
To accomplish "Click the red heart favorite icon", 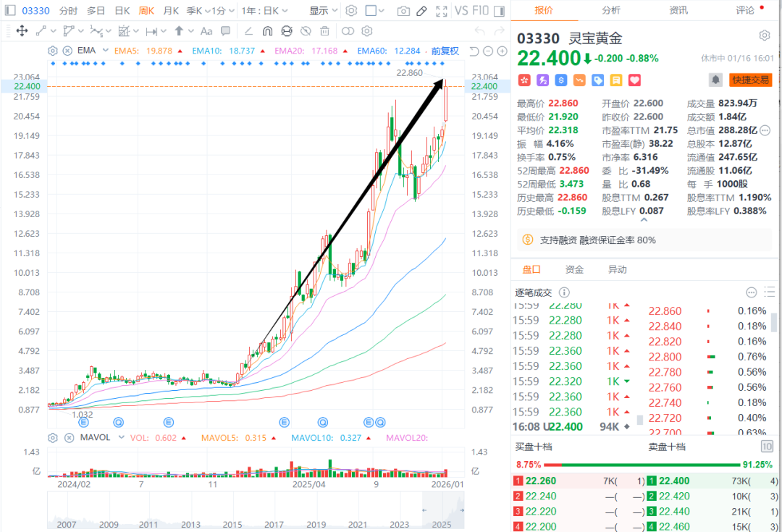I will 634,80.
